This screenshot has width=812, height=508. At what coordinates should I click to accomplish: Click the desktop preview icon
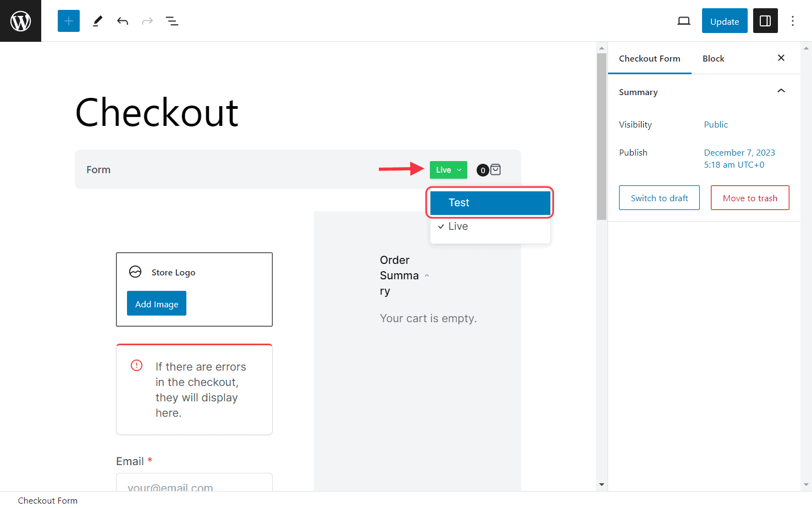(x=683, y=20)
